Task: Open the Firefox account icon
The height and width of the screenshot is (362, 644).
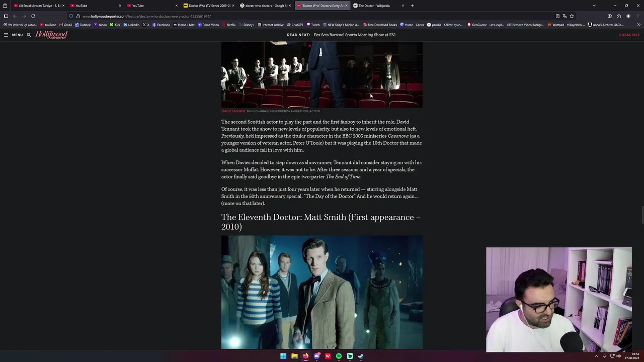Action: click(x=610, y=16)
